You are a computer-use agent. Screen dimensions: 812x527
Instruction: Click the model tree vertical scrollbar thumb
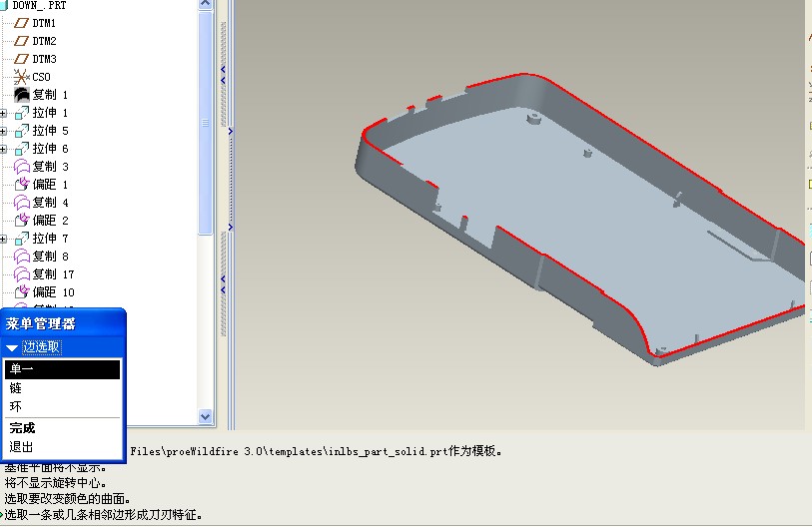point(205,123)
